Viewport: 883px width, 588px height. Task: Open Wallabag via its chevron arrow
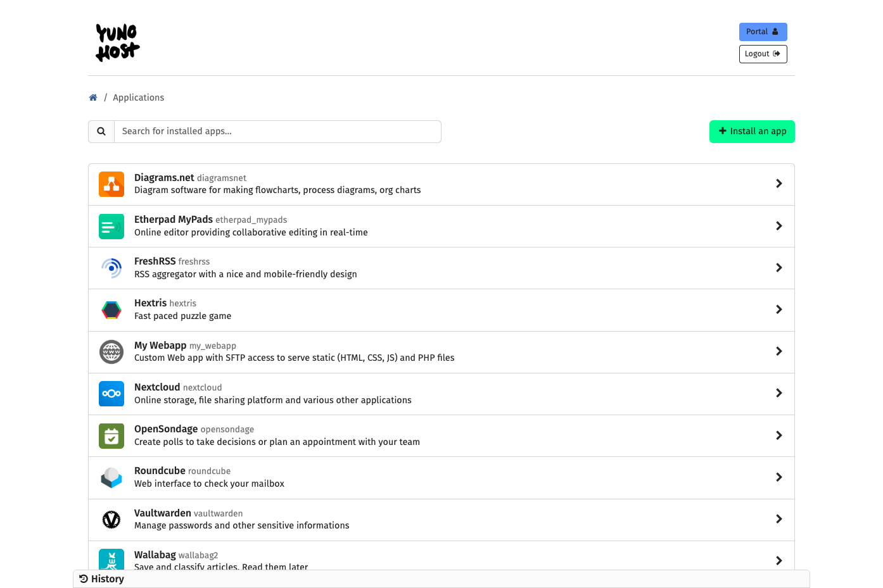779,561
